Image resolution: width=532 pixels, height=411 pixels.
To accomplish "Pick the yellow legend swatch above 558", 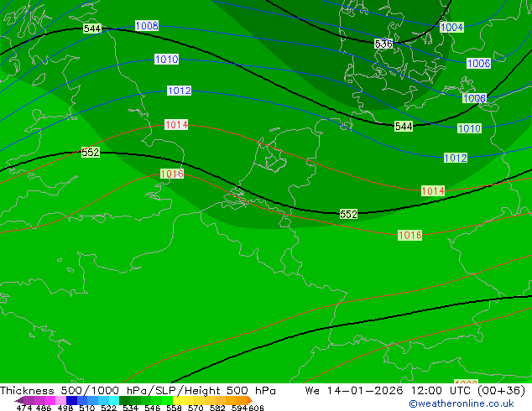I will [178, 400].
